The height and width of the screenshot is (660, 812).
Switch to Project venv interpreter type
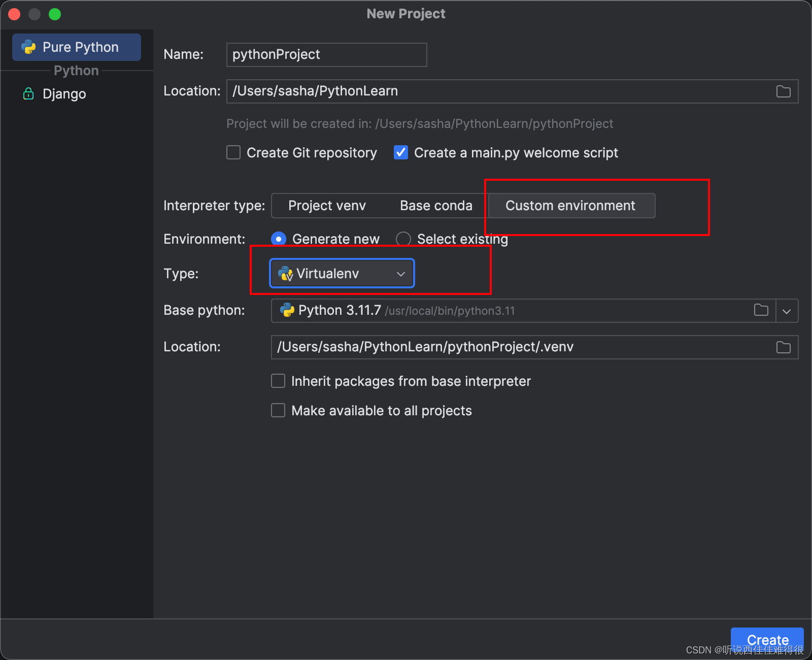click(327, 206)
